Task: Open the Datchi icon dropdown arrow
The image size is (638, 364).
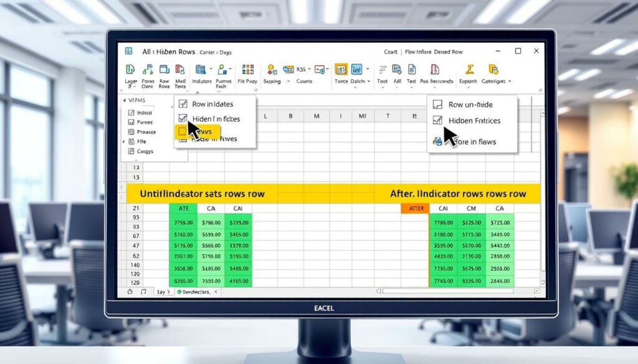Action: [368, 69]
